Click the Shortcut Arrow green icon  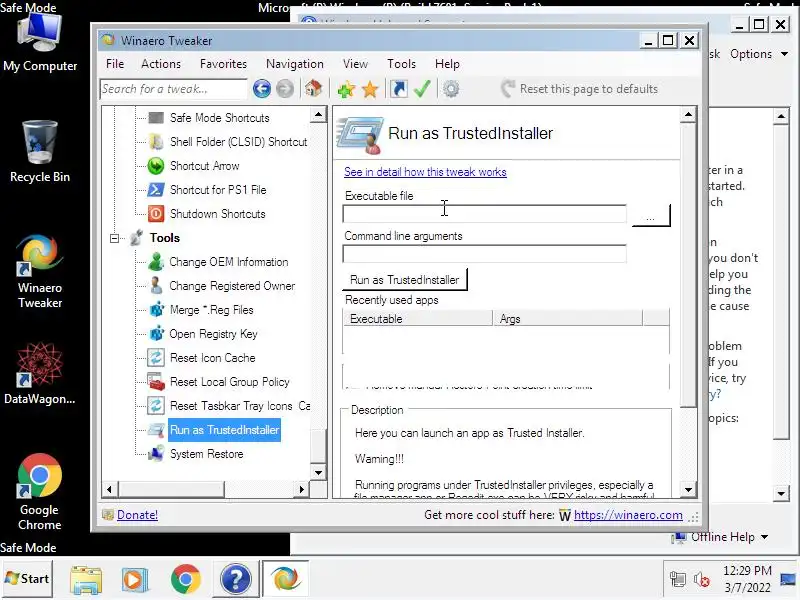[x=156, y=166]
